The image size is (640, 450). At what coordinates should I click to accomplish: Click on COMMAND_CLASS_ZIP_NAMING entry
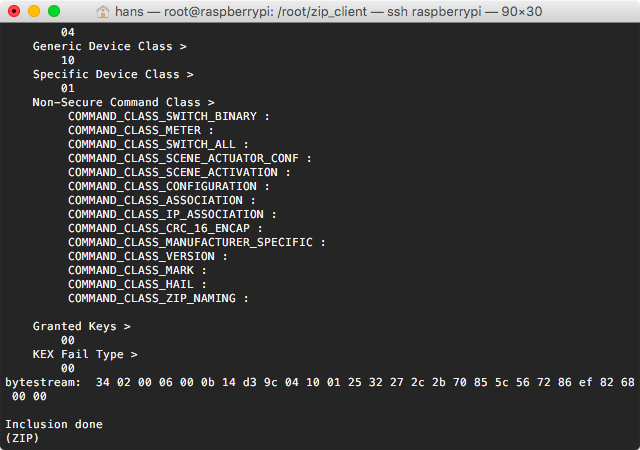155,298
